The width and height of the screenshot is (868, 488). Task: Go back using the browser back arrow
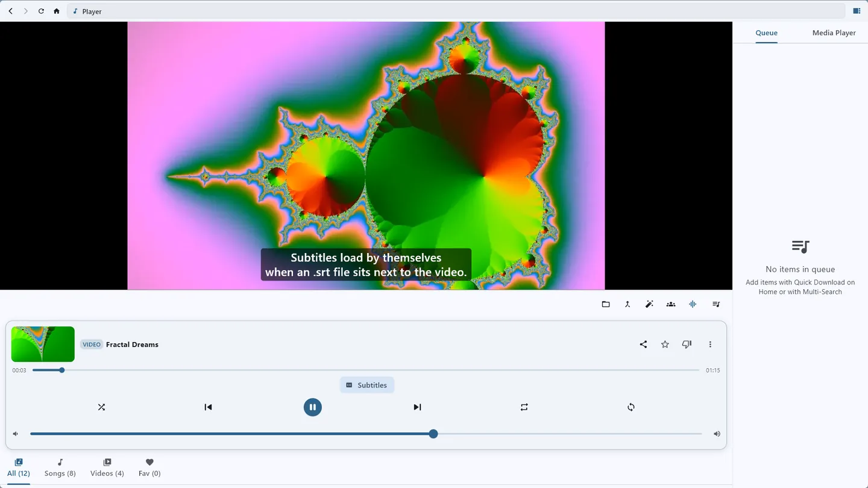(10, 11)
